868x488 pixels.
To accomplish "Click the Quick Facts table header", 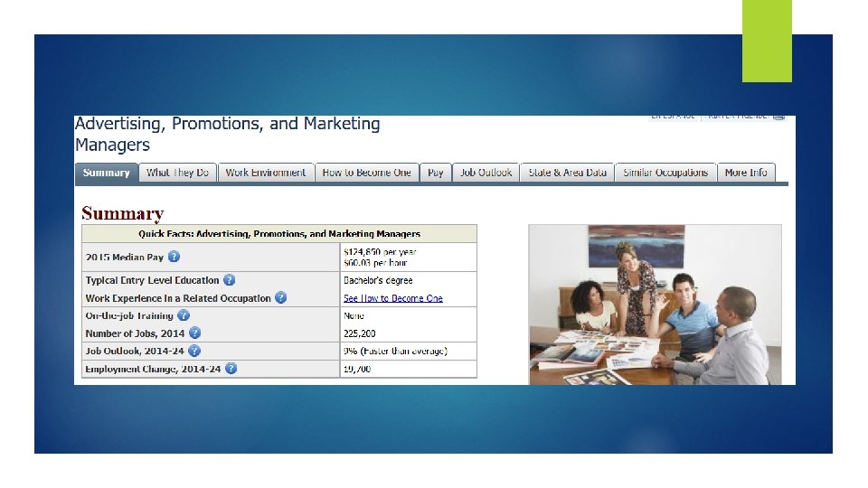I will (279, 233).
